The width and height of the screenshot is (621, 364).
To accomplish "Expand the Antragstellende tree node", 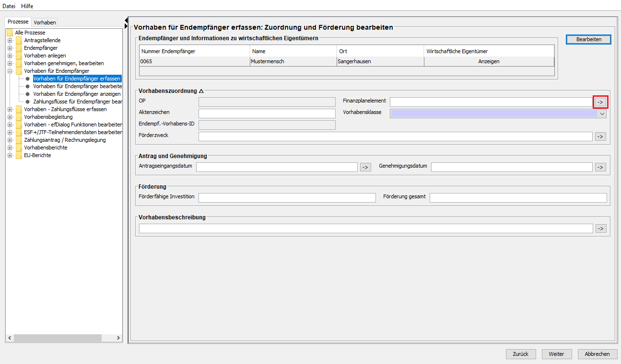I will pos(9,40).
